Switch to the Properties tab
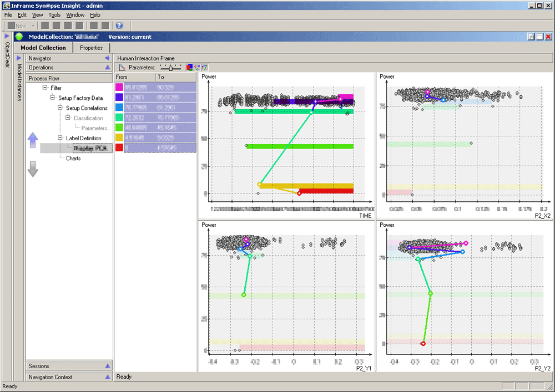Image resolution: width=555 pixels, height=392 pixels. click(x=91, y=48)
